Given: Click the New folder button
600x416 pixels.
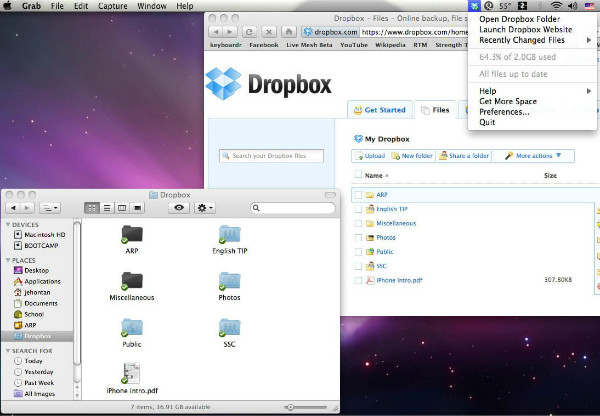Looking at the screenshot, I should click(412, 156).
